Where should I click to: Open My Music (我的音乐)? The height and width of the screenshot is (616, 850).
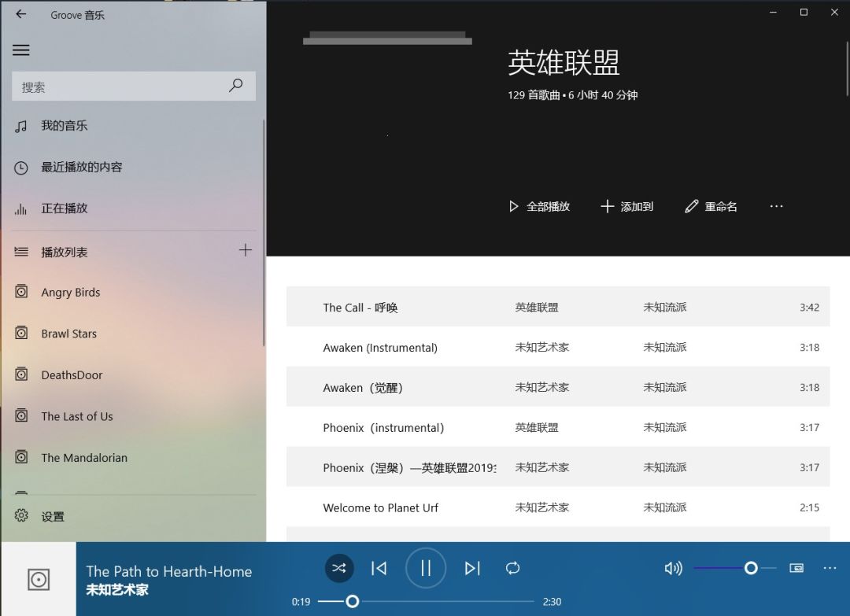tap(133, 126)
